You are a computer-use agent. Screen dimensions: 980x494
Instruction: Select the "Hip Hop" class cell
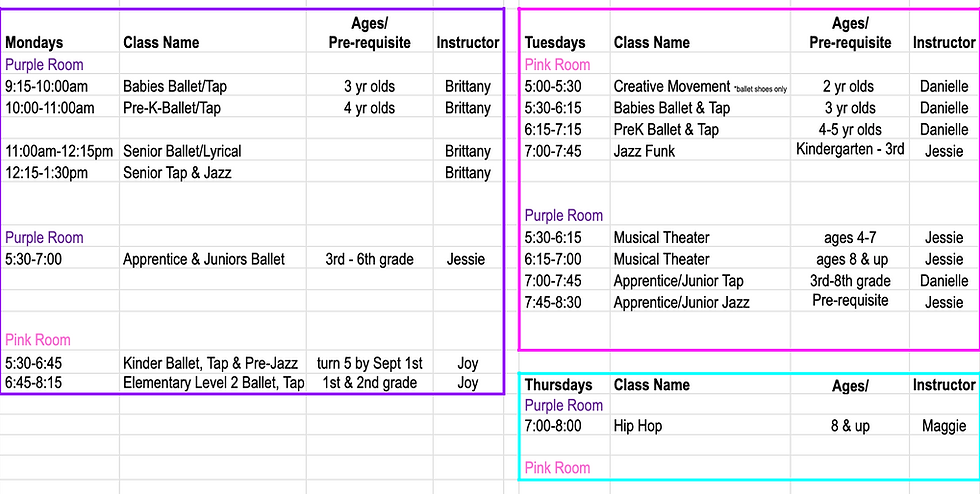click(638, 427)
